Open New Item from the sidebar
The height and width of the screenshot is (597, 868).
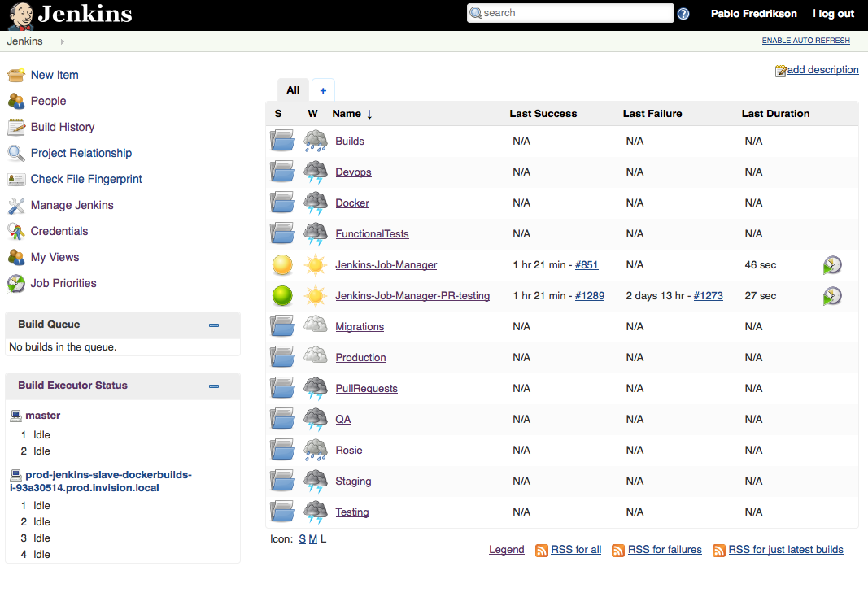click(x=55, y=75)
